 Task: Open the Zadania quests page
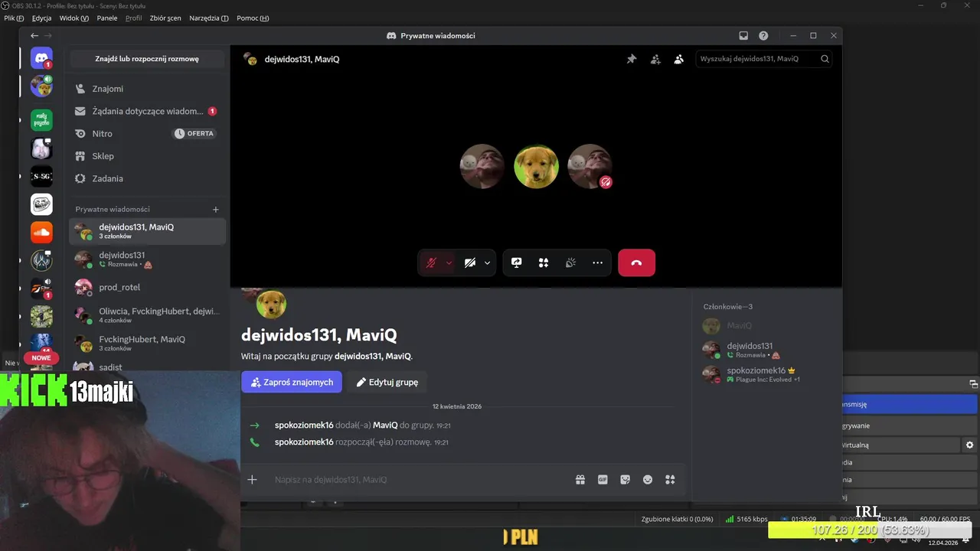pos(147,178)
